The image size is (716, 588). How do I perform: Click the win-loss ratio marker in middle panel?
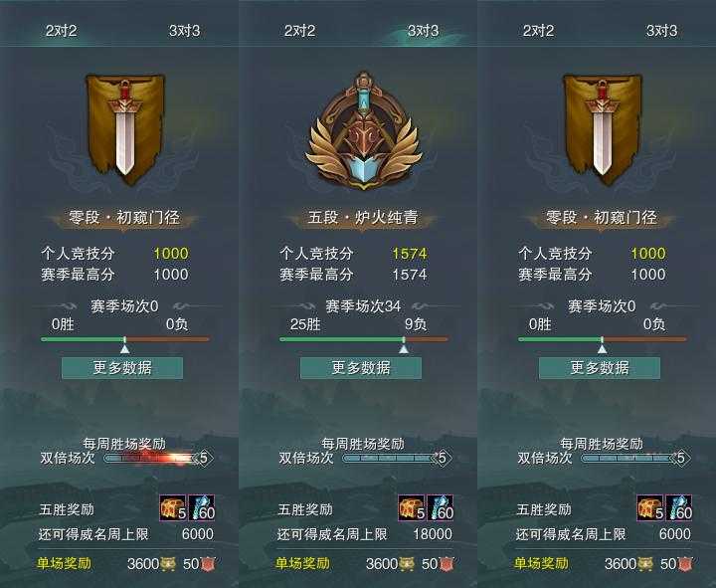coord(404,349)
